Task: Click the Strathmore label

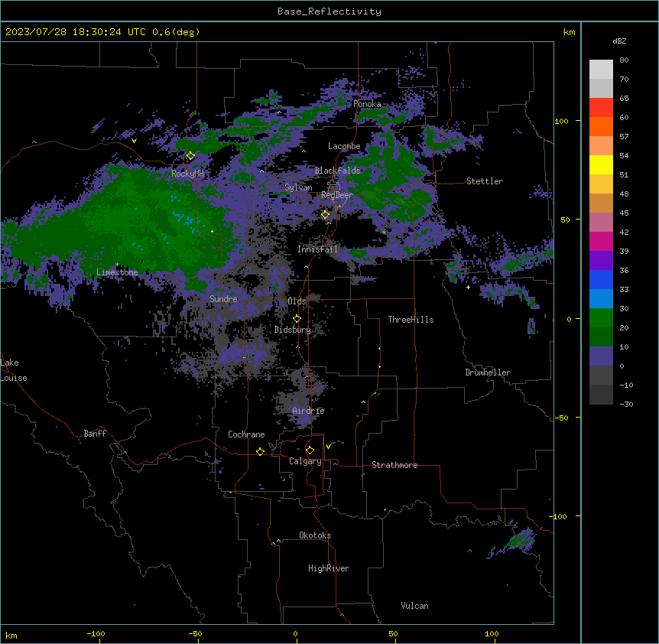Action: [x=394, y=465]
